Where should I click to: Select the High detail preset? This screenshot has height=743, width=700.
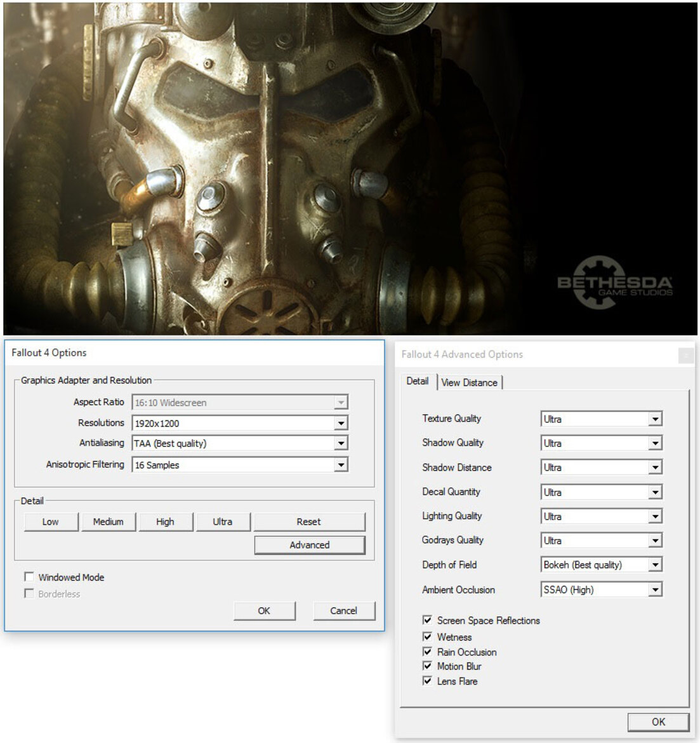tap(165, 522)
